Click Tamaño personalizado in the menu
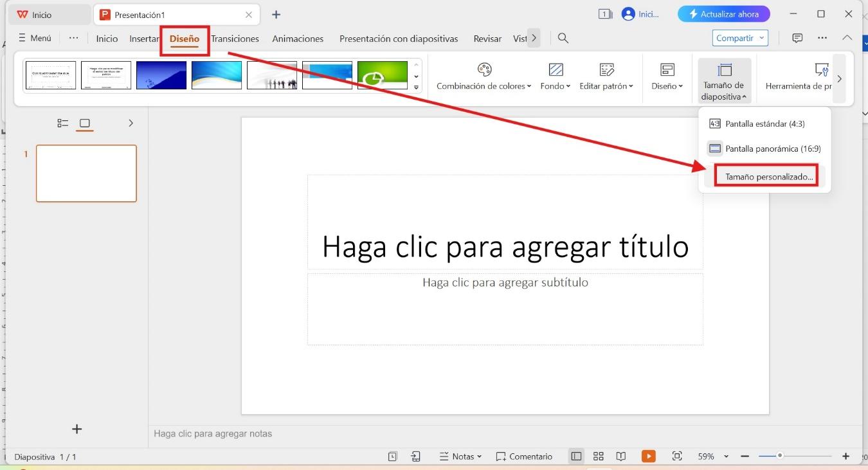The width and height of the screenshot is (868, 470). tap(765, 176)
